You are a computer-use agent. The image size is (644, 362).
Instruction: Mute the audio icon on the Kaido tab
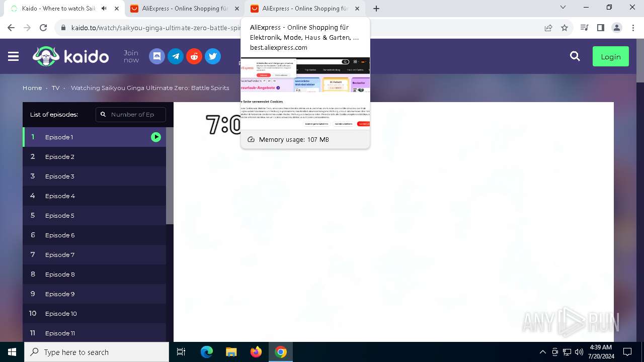[x=104, y=9]
